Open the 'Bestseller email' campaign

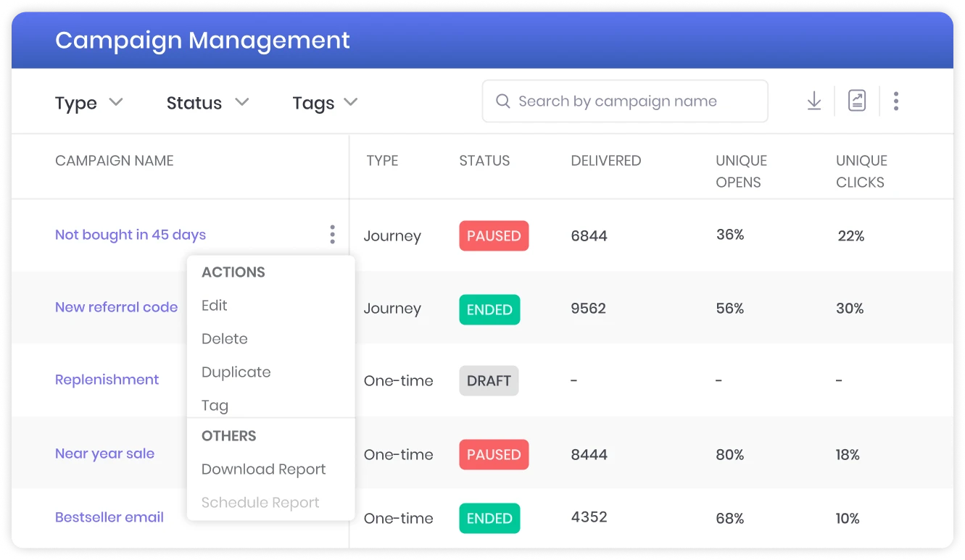coord(109,517)
